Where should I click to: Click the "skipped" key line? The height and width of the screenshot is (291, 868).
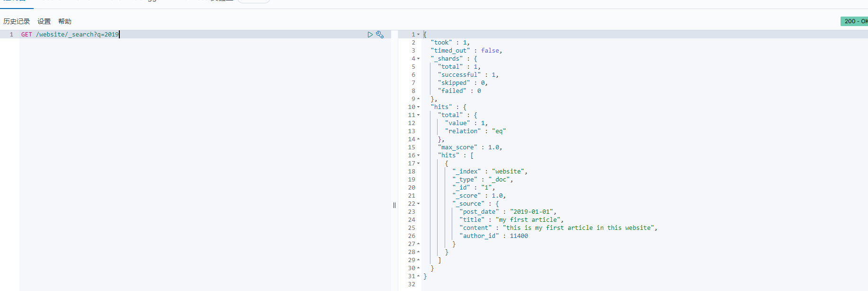pyautogui.click(x=463, y=83)
